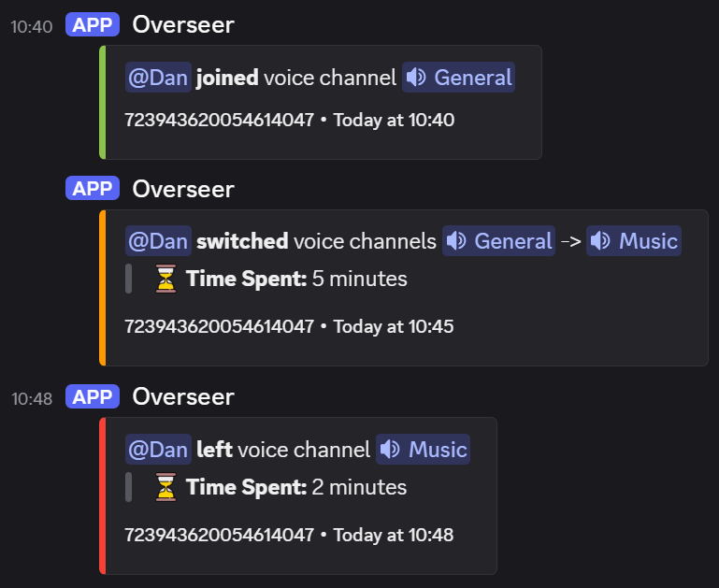The image size is (719, 588).
Task: Click the hourglass emoji next to 5 minutes
Action: click(165, 279)
